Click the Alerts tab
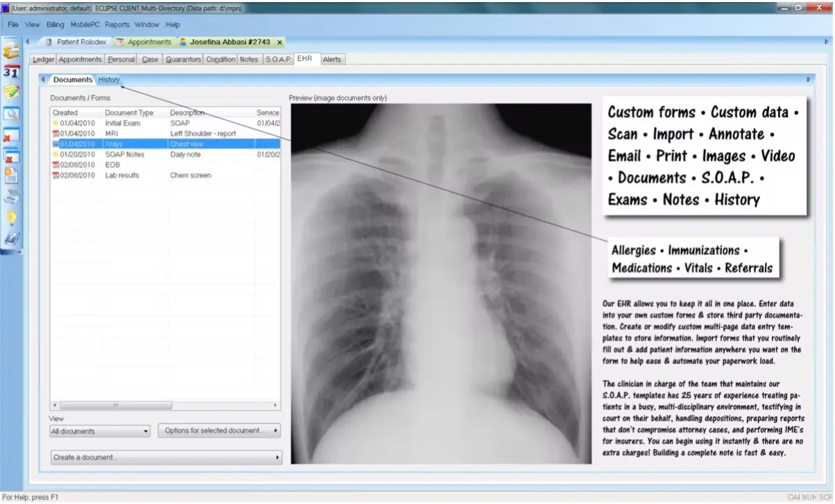 [x=332, y=59]
